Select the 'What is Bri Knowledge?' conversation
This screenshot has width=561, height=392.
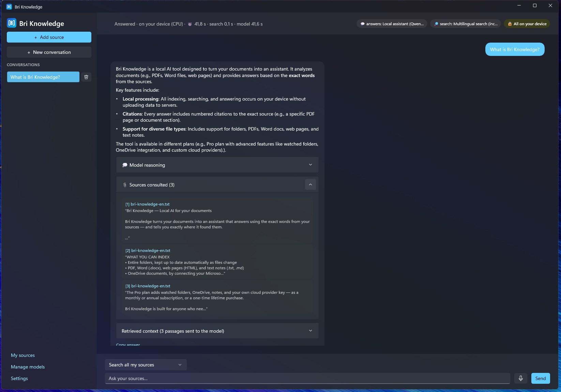[x=43, y=77]
